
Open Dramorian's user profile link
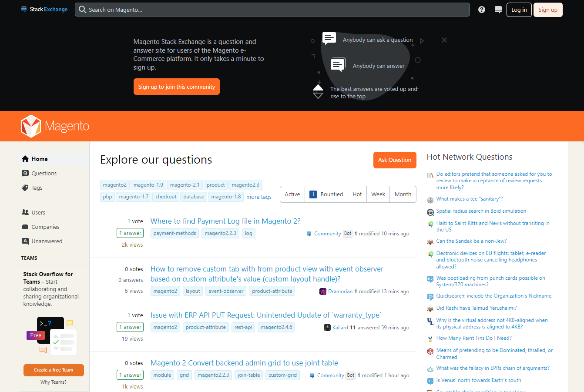point(340,291)
